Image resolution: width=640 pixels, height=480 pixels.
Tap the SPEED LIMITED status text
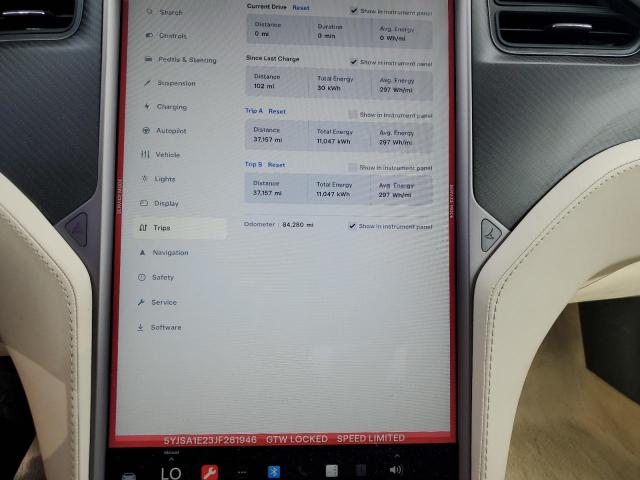pos(371,438)
